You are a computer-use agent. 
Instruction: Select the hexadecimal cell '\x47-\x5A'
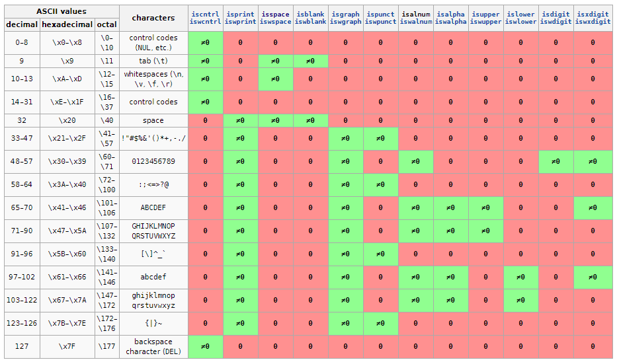pyautogui.click(x=67, y=231)
